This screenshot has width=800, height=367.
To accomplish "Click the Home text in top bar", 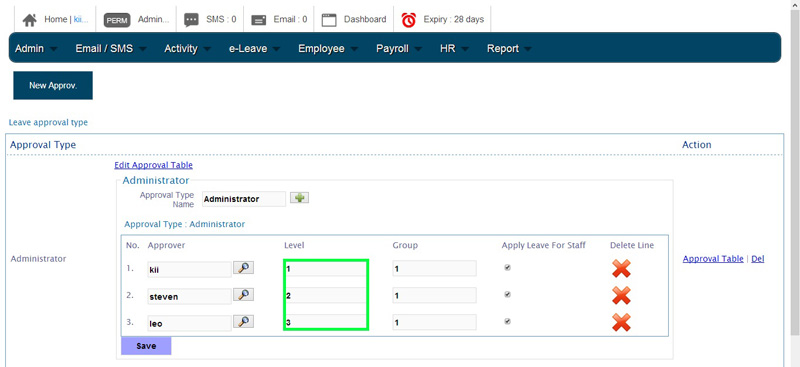I will [x=55, y=19].
